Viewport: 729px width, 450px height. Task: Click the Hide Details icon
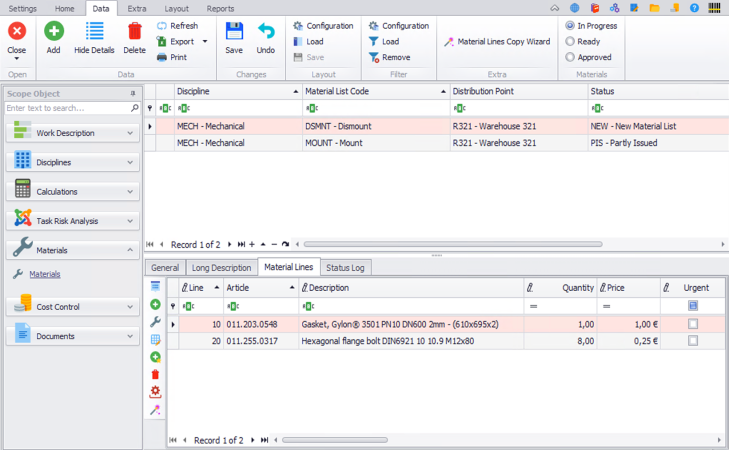point(94,33)
